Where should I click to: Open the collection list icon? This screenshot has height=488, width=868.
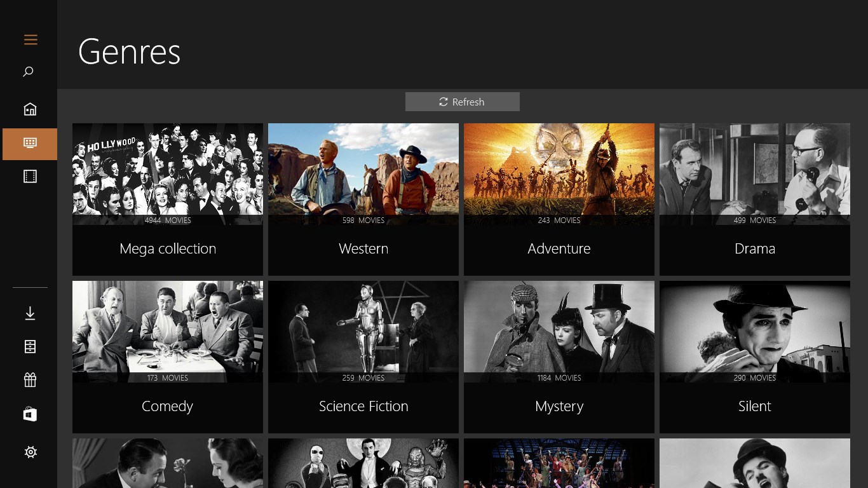(29, 346)
